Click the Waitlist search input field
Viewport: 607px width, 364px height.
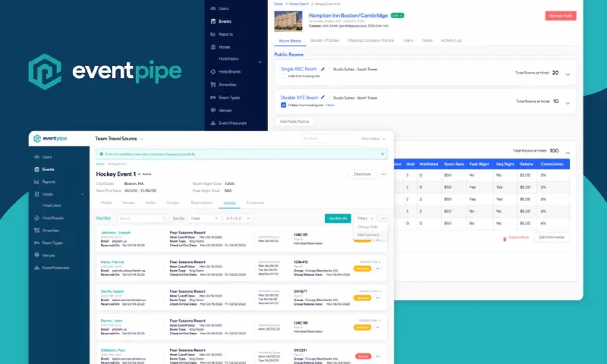[142, 218]
